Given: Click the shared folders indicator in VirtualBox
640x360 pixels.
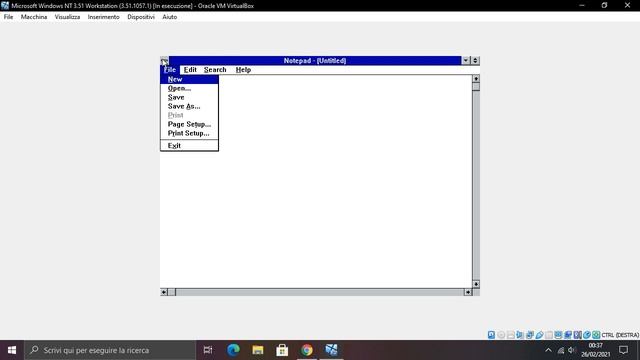Looking at the screenshot, I should click(x=549, y=335).
